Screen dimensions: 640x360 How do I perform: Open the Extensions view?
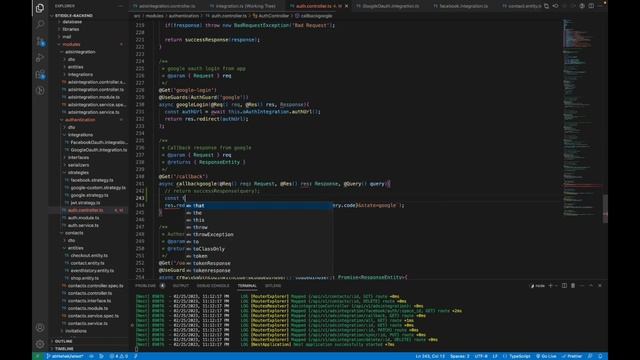tap(40, 75)
